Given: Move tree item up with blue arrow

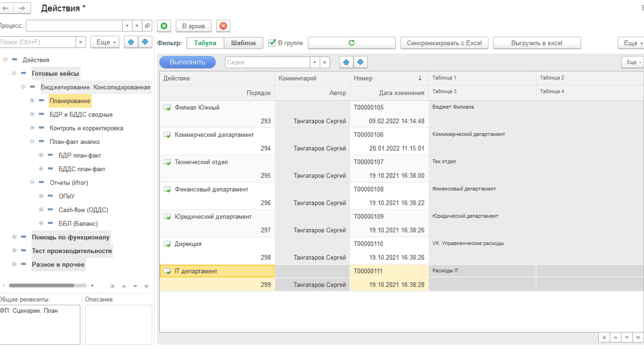Looking at the screenshot, I should point(131,42).
